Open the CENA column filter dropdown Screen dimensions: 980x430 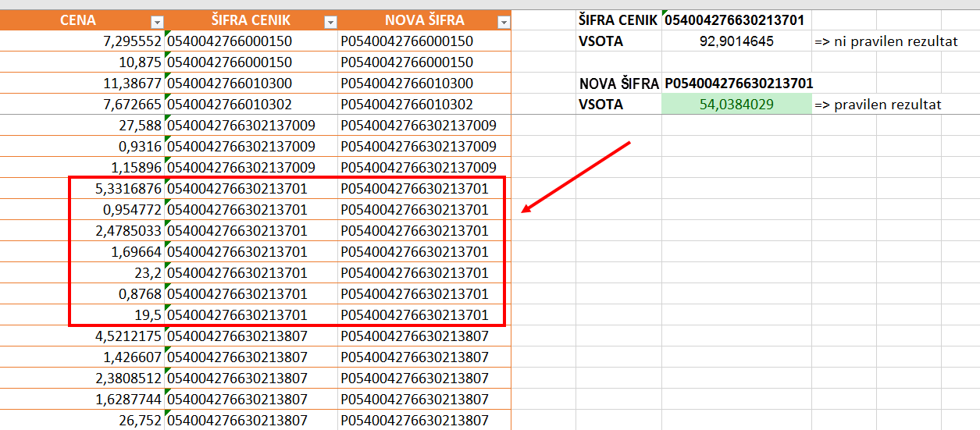[157, 22]
